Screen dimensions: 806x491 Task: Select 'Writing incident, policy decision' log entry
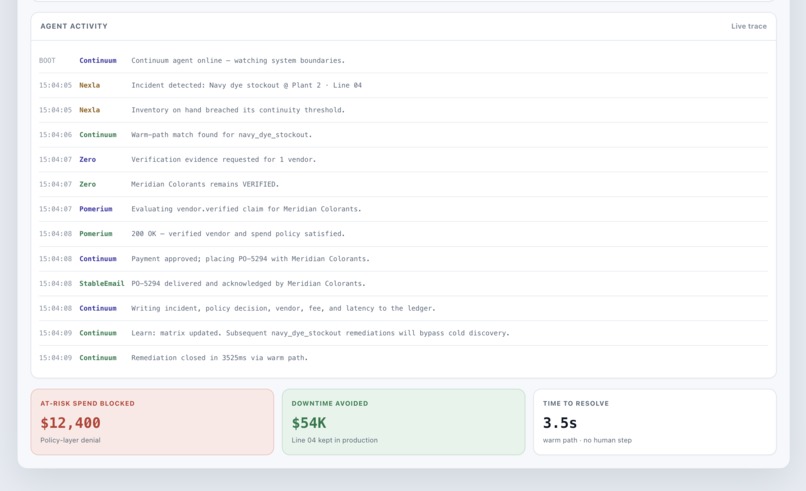[x=403, y=308]
